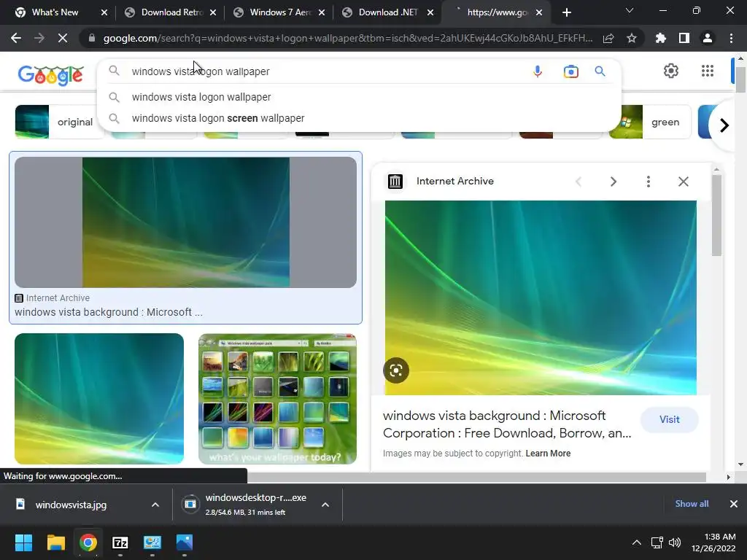The width and height of the screenshot is (747, 560).
Task: Expand options for the windowsdesktop-r exe download
Action: pos(325,505)
